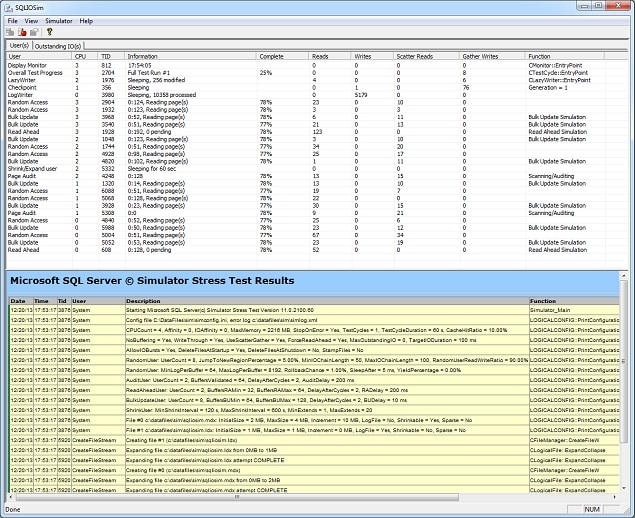Open the View menu
Viewport: 635px width, 518px height.
[x=31, y=21]
